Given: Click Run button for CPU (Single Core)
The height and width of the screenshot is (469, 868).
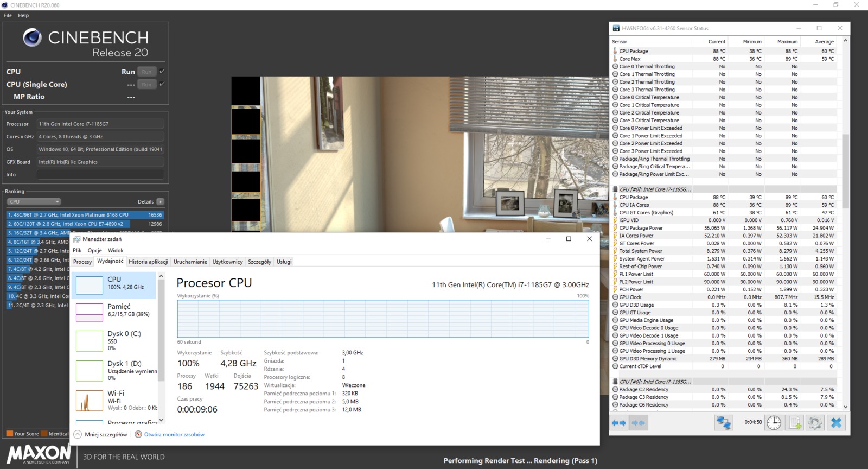Looking at the screenshot, I should coord(146,84).
